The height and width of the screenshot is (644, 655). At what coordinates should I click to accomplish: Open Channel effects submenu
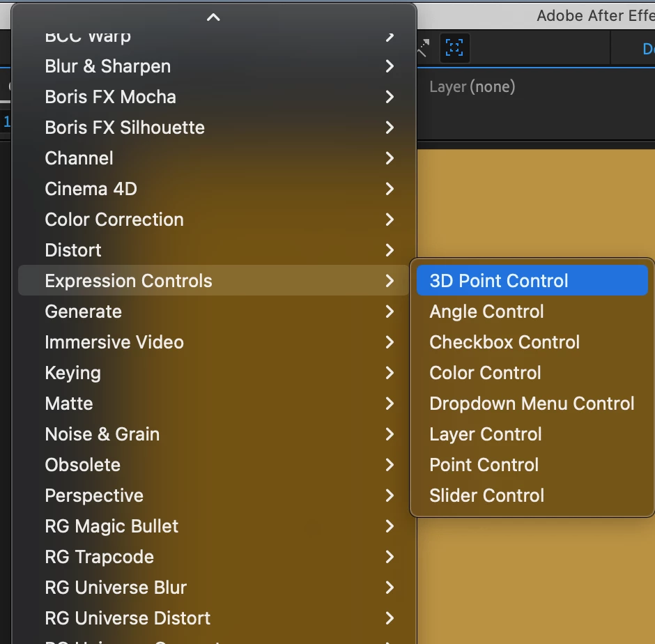pyautogui.click(x=213, y=158)
